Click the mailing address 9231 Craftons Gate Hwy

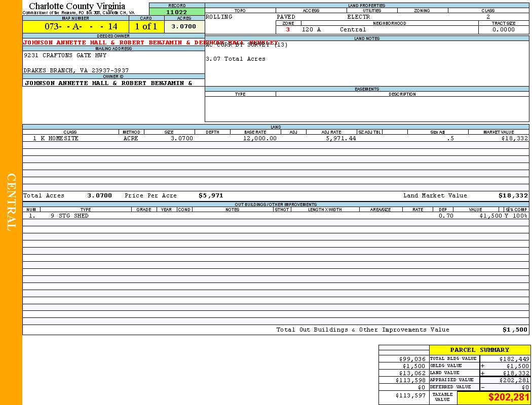(65, 56)
